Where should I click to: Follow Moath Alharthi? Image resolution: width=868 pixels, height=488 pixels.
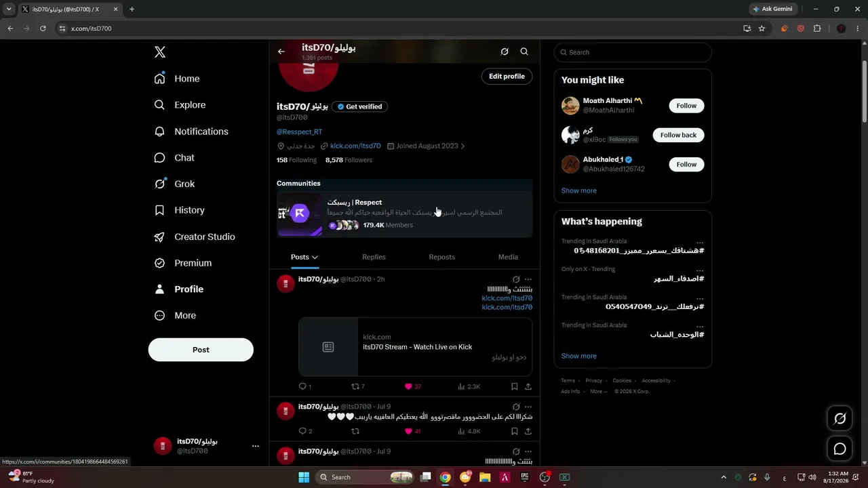686,106
